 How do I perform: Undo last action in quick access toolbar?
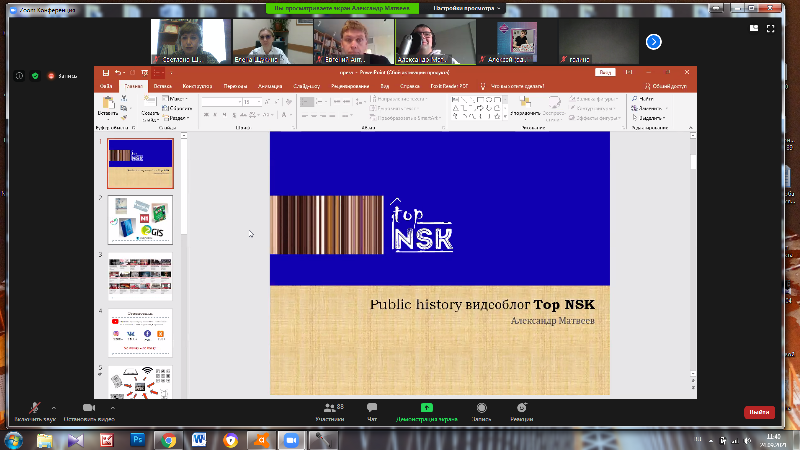118,73
